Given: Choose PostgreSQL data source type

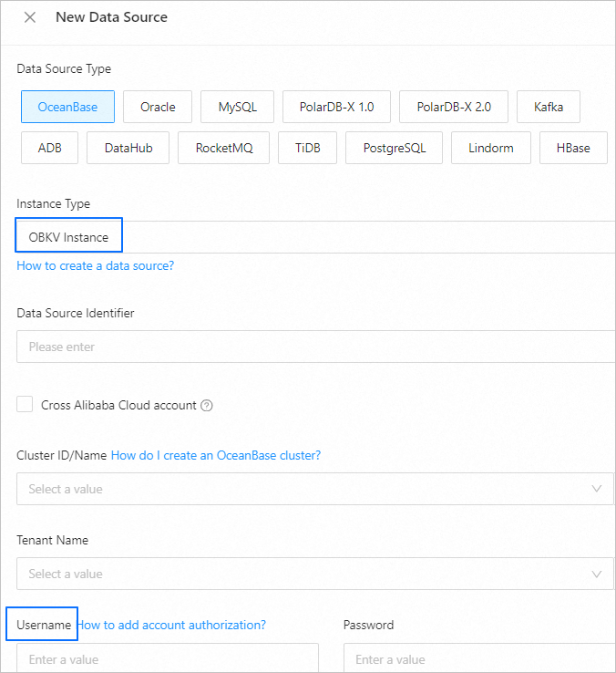Looking at the screenshot, I should point(395,148).
